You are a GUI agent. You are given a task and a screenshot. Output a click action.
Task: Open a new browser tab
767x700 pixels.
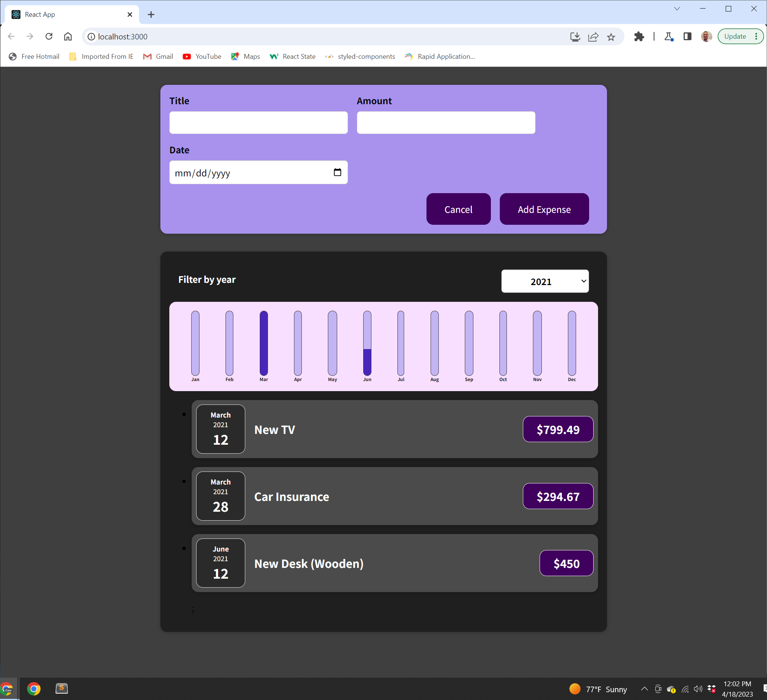pyautogui.click(x=151, y=15)
